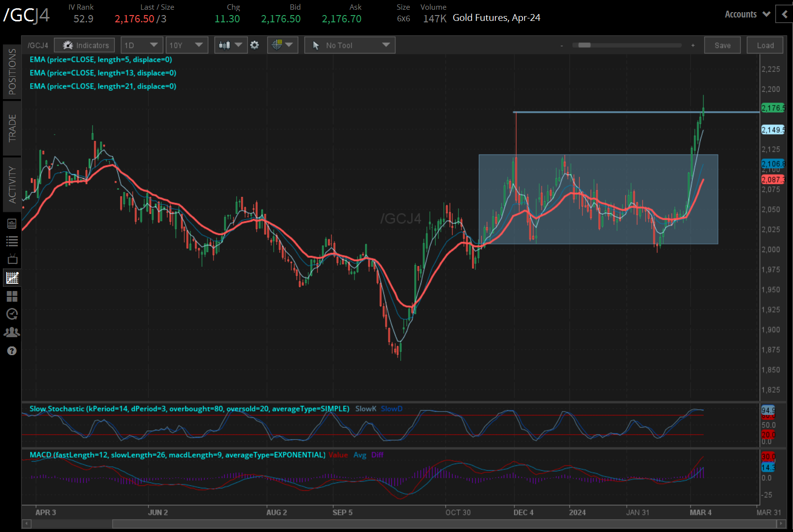Screen dimensions: 793x532
Task: Click the chart zoom slider handle
Action: 584,45
